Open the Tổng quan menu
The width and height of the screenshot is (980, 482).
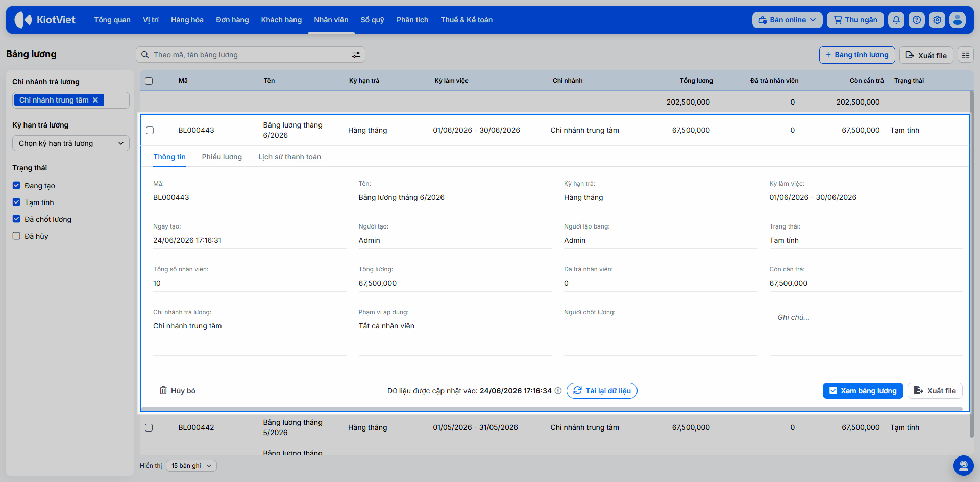(x=112, y=20)
